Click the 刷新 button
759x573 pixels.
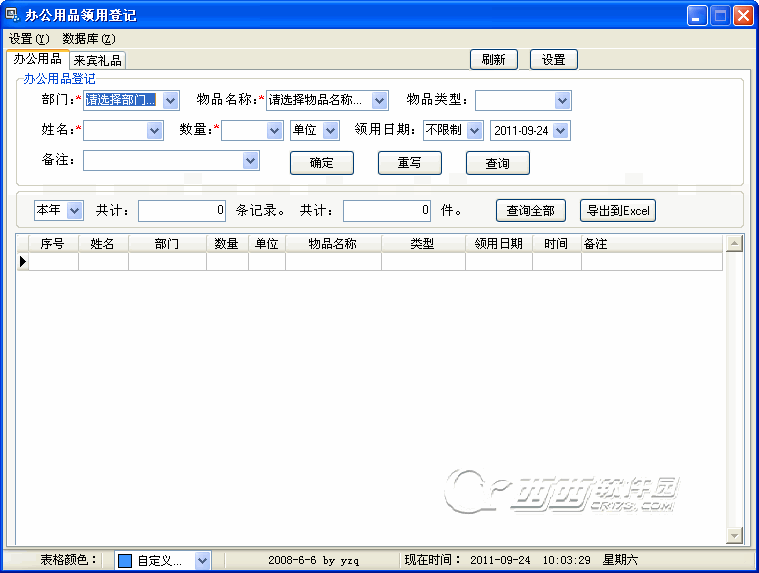[494, 60]
